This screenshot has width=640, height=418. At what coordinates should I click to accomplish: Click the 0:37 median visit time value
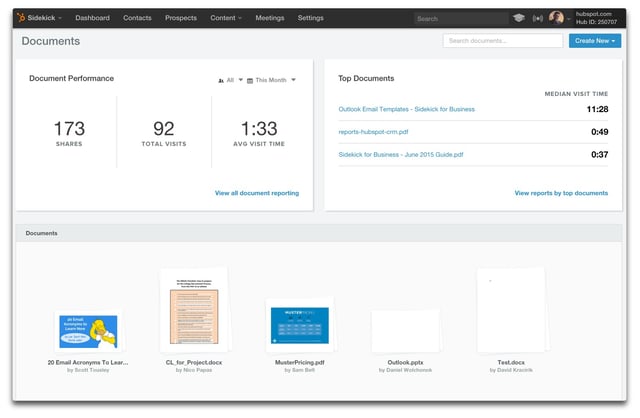pos(600,155)
